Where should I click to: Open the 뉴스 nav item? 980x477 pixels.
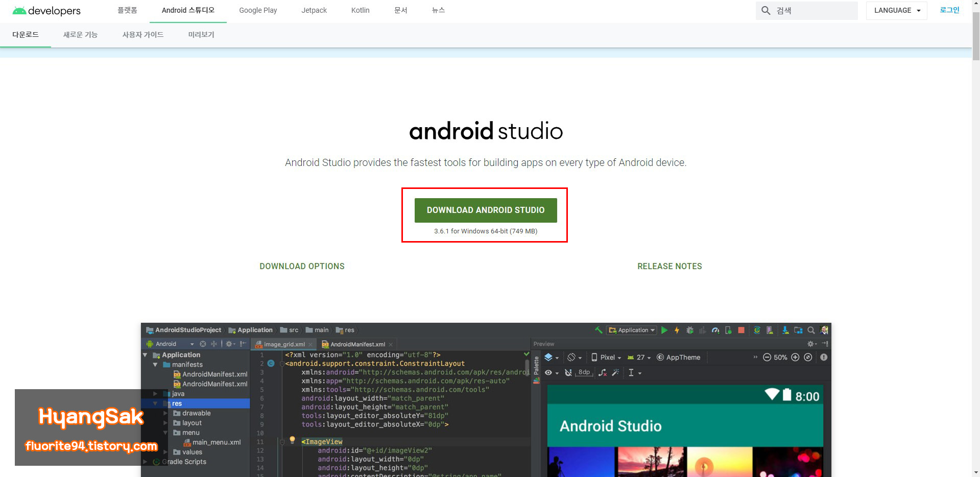[x=439, y=10]
